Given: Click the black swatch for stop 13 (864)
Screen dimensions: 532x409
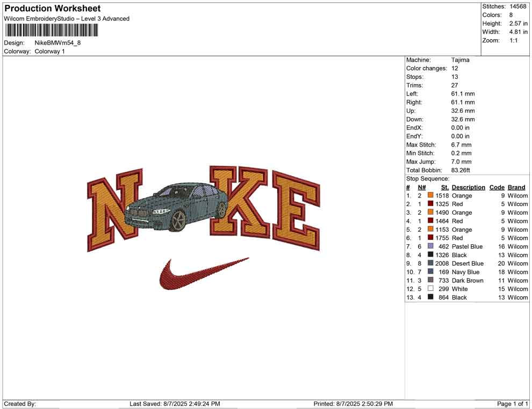Looking at the screenshot, I should pyautogui.click(x=430, y=297).
